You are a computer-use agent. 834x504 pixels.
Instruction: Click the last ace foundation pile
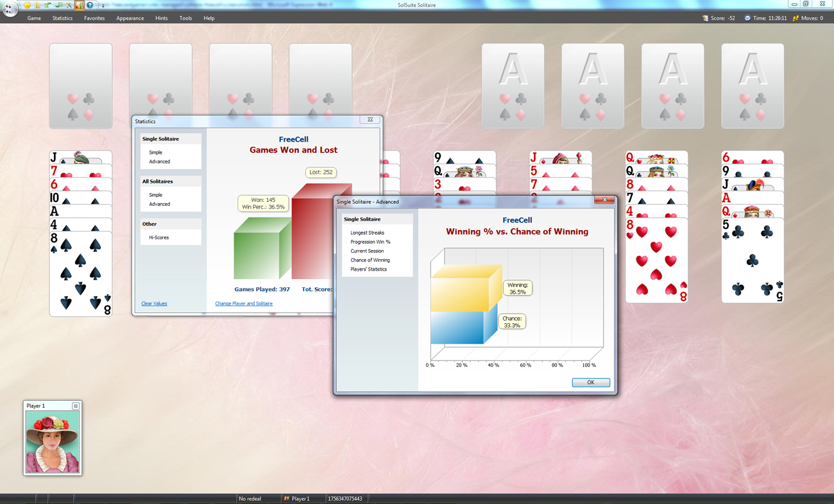point(753,86)
